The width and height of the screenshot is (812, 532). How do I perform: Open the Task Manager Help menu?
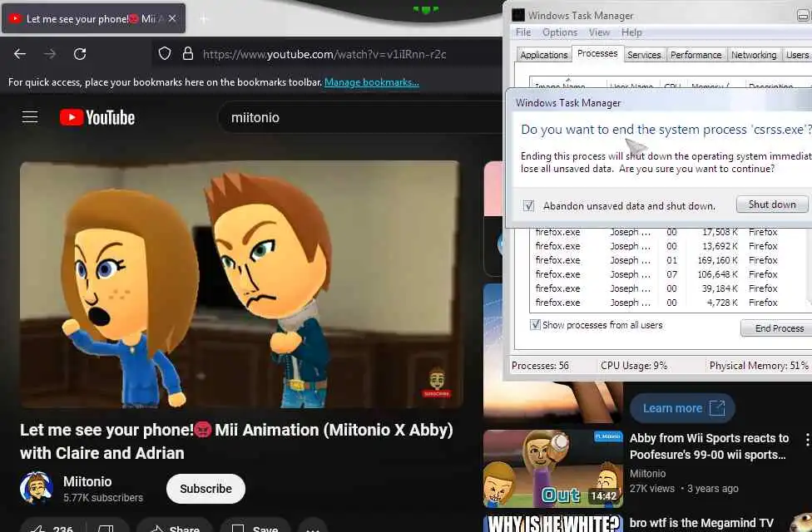point(631,32)
